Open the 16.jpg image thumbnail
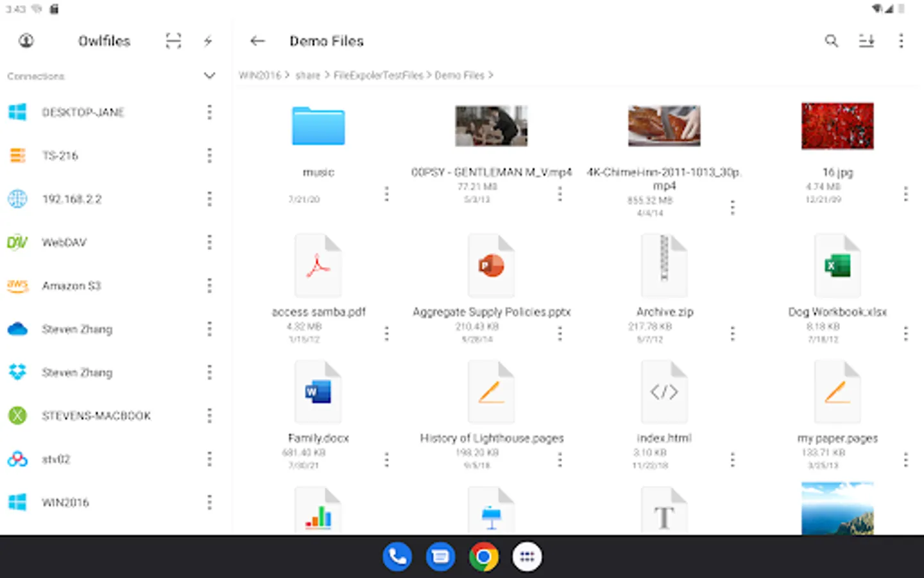The height and width of the screenshot is (578, 924). pos(837,126)
